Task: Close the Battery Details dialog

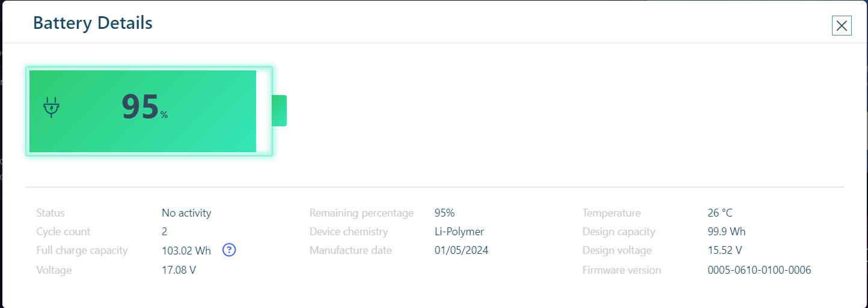Action: (842, 25)
